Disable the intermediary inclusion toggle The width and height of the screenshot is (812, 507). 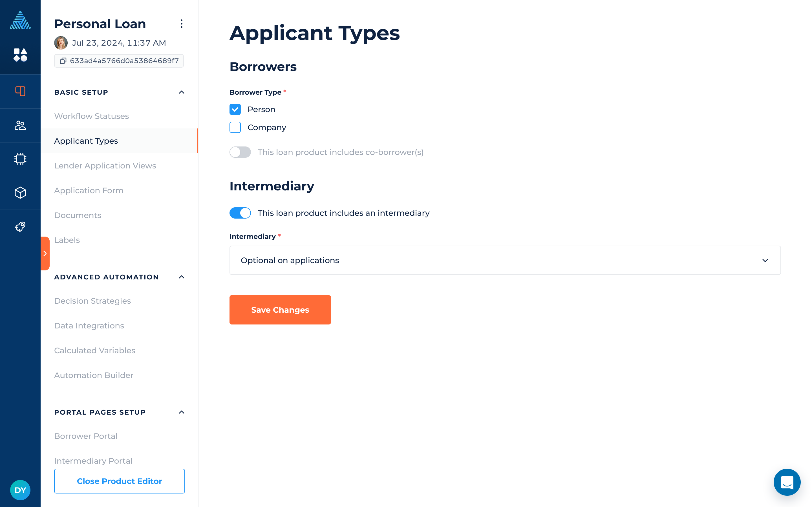click(x=240, y=213)
